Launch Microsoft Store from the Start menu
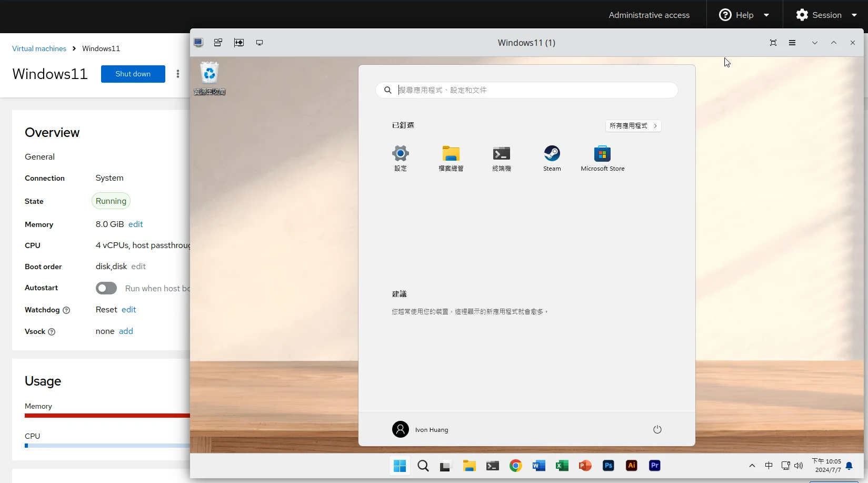868x483 pixels. (x=602, y=158)
